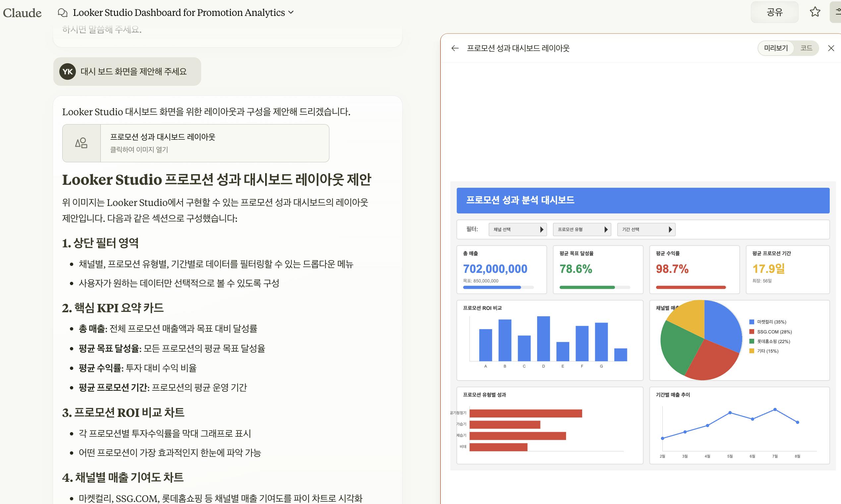841x504 pixels.
Task: Click the chat bubble icon beside title
Action: 63,13
